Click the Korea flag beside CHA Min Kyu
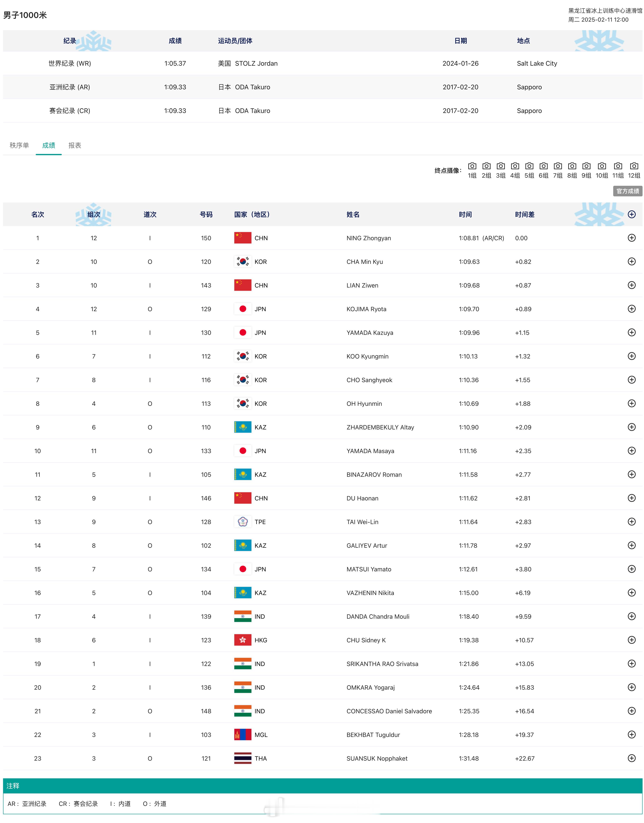This screenshot has width=644, height=823. [243, 262]
